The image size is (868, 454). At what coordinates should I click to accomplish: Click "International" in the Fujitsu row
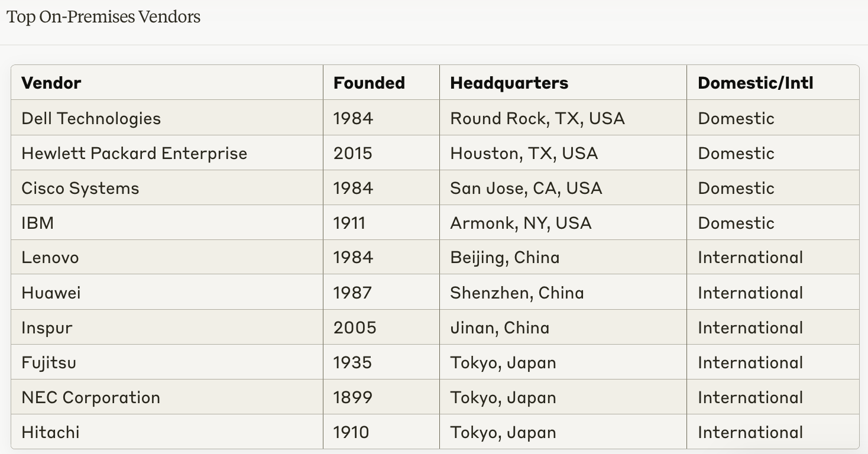click(x=750, y=362)
